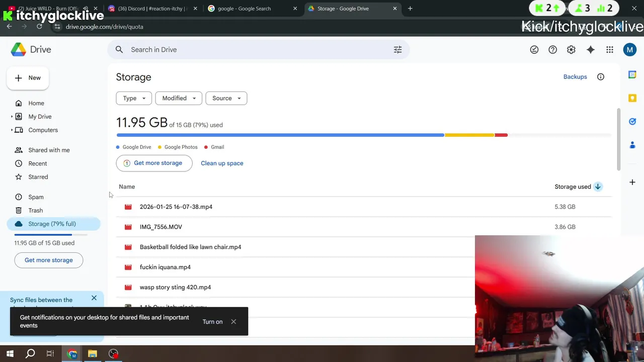Open a new browser tab
Image resolution: width=644 pixels, height=362 pixels.
pyautogui.click(x=410, y=9)
